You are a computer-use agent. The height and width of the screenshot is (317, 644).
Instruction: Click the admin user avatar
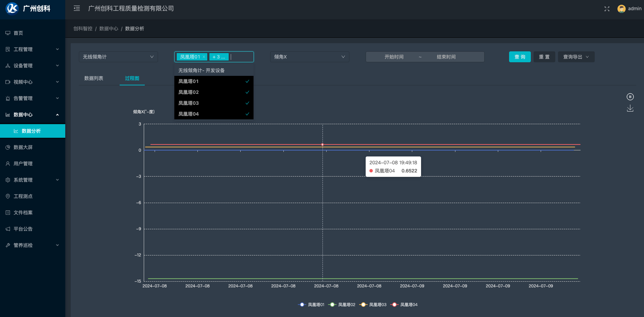tap(621, 9)
